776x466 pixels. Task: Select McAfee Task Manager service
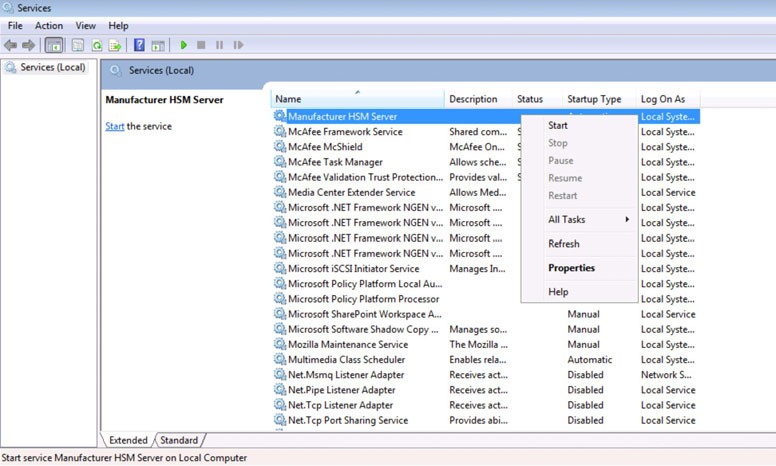[336, 162]
